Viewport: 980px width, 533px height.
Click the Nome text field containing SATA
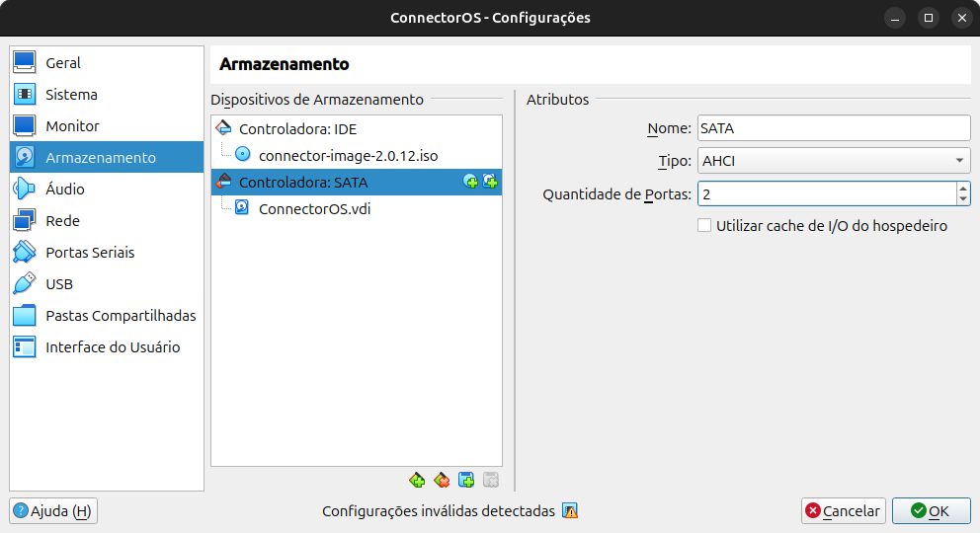(x=834, y=128)
